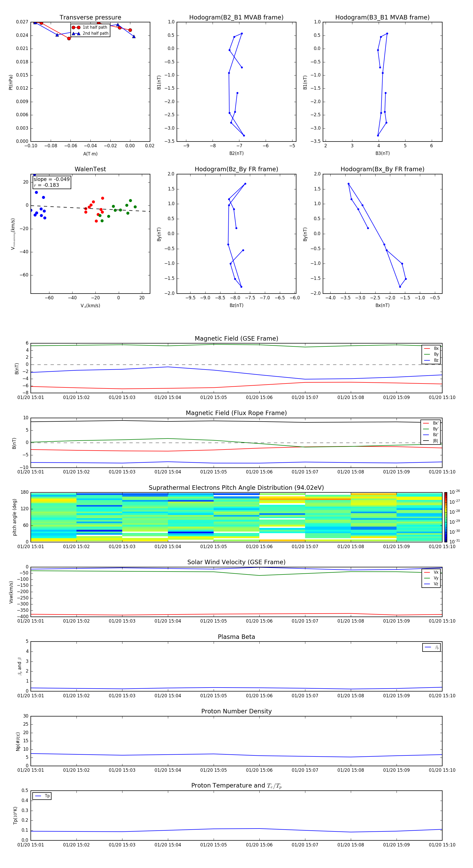The image size is (473, 868).
Task: Click the 'Bx(nT)' x-axis label
Action: (x=382, y=305)
